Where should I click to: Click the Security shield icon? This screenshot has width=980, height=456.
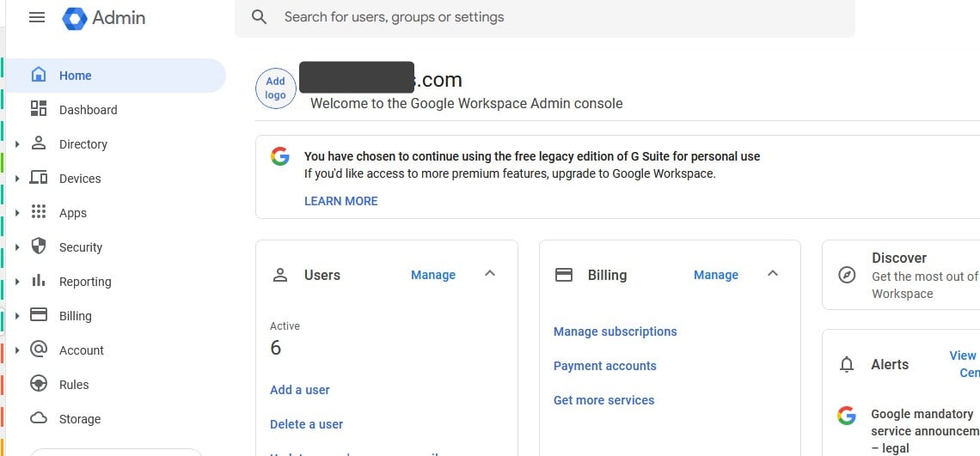click(x=39, y=246)
